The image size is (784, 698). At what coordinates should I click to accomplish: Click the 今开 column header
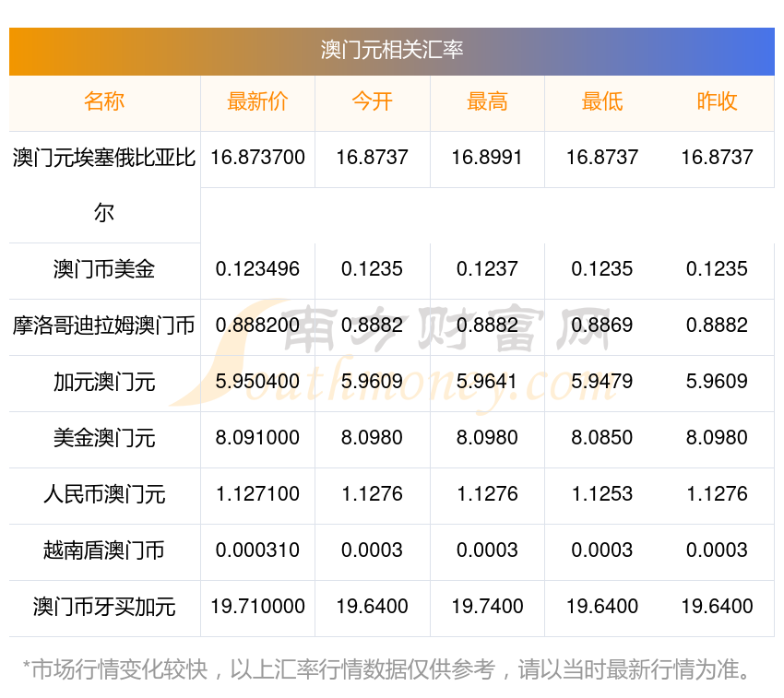pos(372,101)
